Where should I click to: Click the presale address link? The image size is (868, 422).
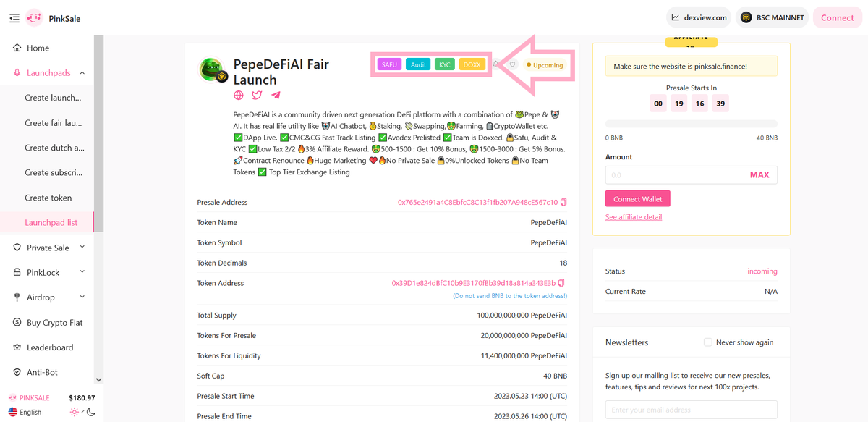[x=477, y=202]
